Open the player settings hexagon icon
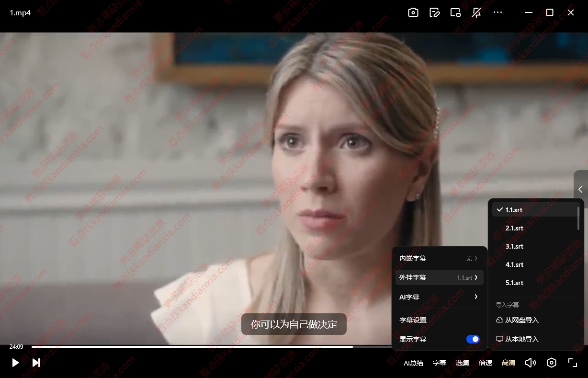Viewport: 588px width, 378px height. click(x=552, y=363)
